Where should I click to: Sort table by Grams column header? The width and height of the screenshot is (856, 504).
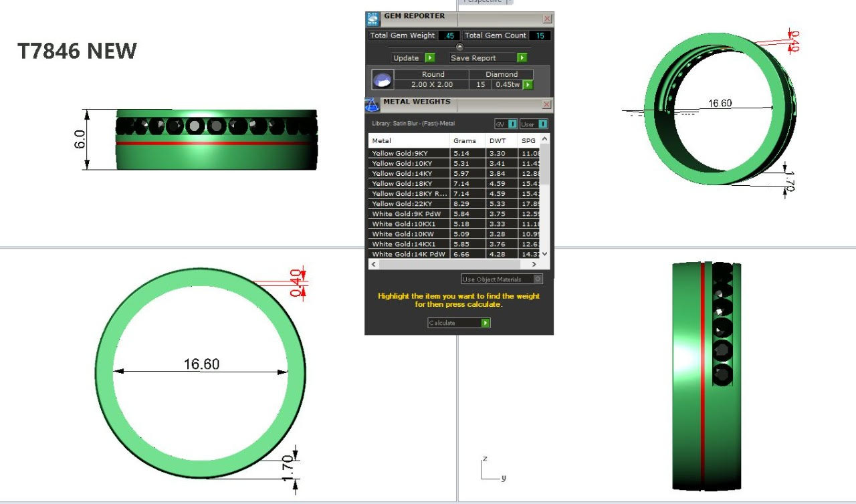(x=465, y=141)
